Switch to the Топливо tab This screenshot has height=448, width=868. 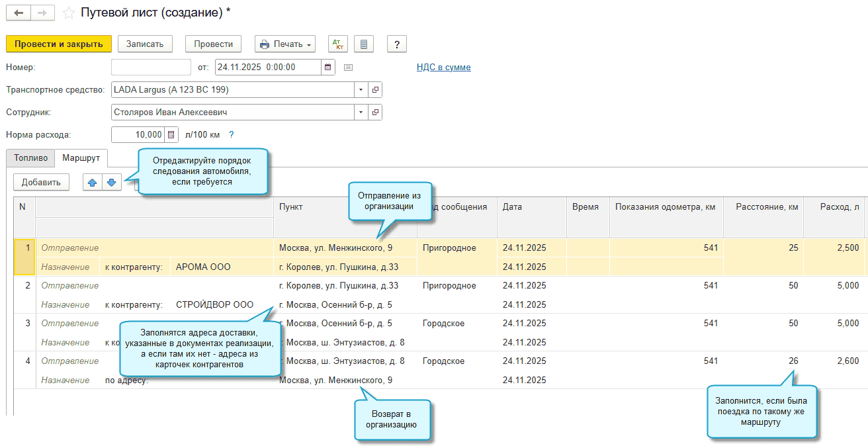(x=30, y=159)
